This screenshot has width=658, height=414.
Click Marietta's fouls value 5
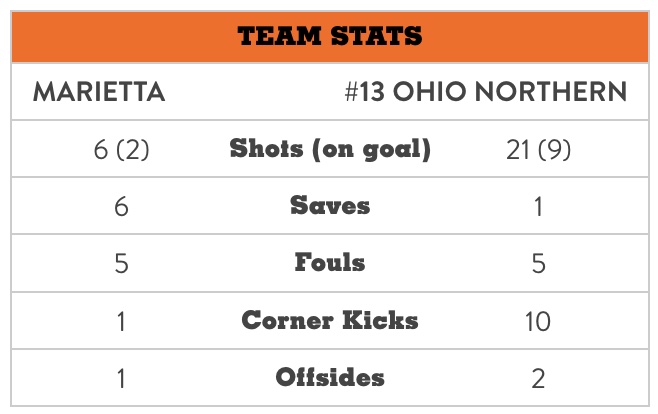click(x=121, y=263)
